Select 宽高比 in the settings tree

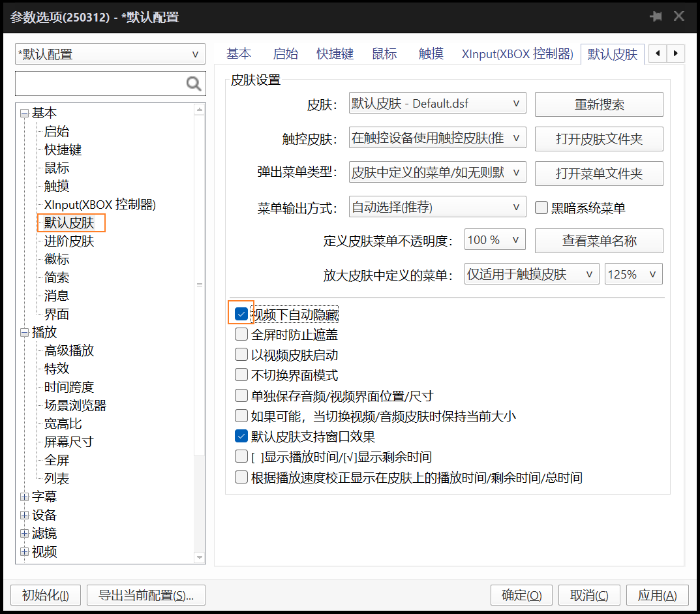pyautogui.click(x=63, y=423)
